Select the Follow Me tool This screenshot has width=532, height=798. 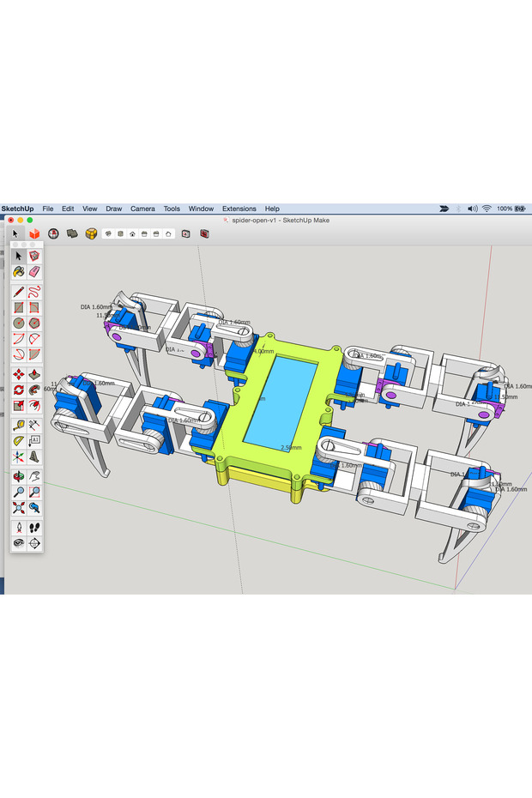(x=34, y=390)
